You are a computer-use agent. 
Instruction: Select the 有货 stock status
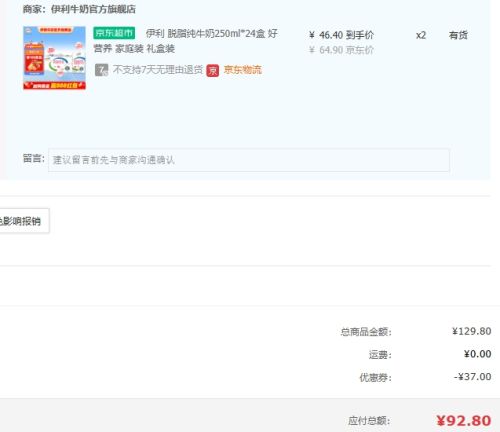pyautogui.click(x=458, y=35)
